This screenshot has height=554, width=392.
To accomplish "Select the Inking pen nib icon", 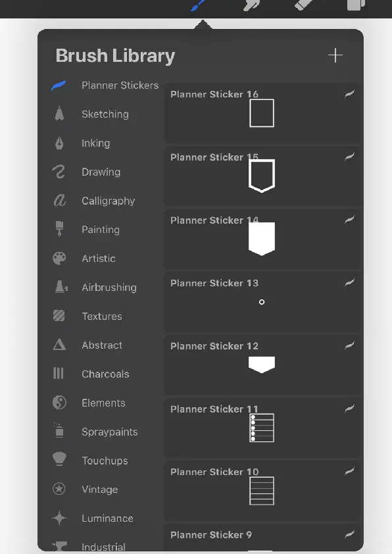I will pos(59,143).
